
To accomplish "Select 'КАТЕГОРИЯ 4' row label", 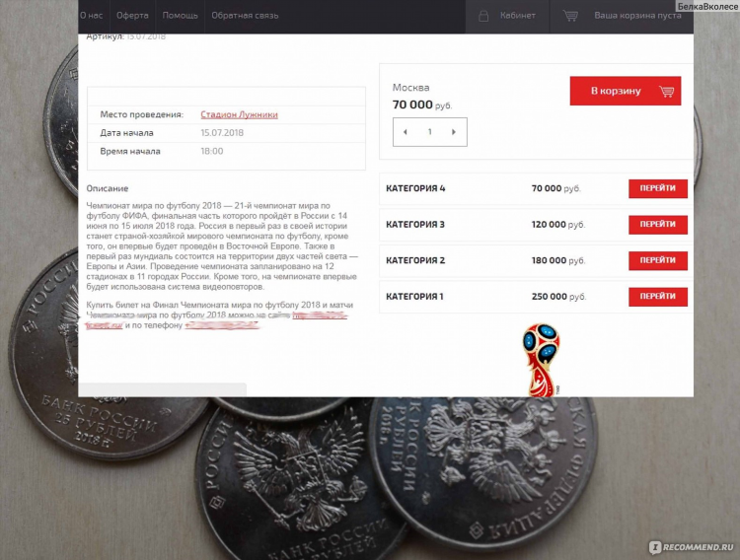I will (415, 188).
